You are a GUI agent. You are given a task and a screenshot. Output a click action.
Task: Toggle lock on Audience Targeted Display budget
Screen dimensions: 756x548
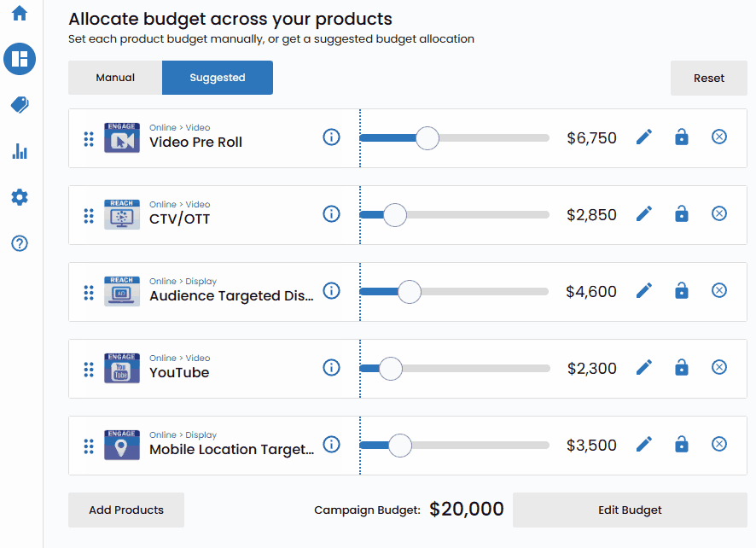coord(682,291)
